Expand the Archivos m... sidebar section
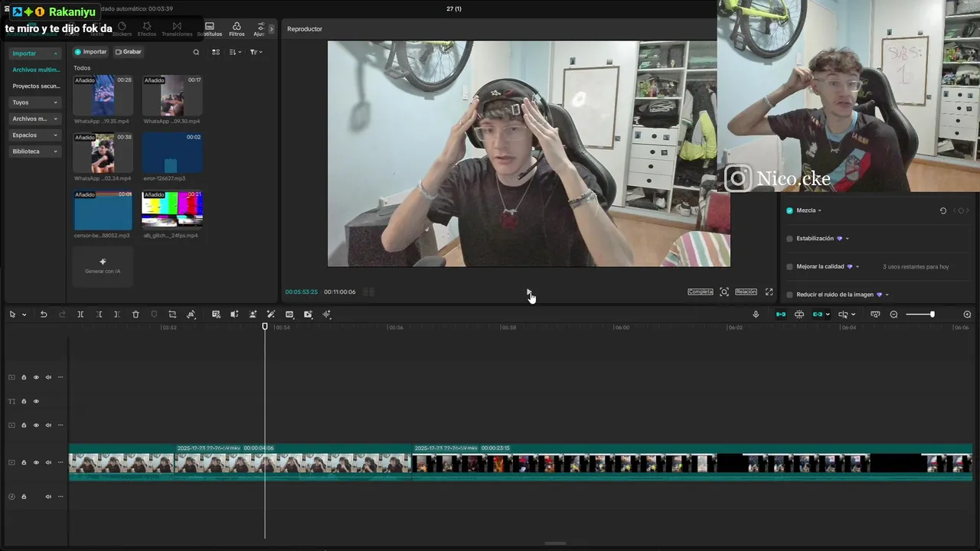The image size is (980, 551). pos(55,119)
